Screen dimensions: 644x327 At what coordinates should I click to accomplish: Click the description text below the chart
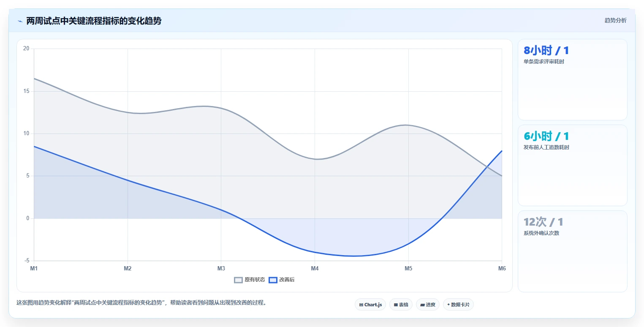coord(141,303)
